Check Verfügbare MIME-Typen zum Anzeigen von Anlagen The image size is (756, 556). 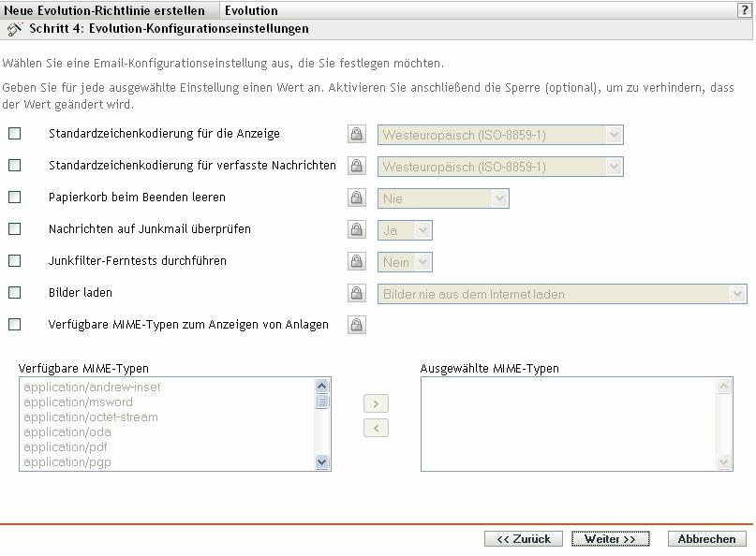pyautogui.click(x=14, y=324)
